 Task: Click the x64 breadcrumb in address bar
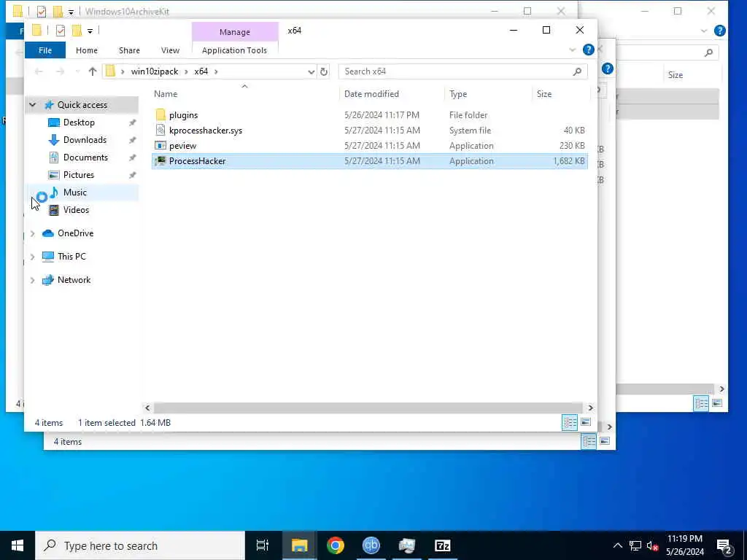tap(201, 71)
